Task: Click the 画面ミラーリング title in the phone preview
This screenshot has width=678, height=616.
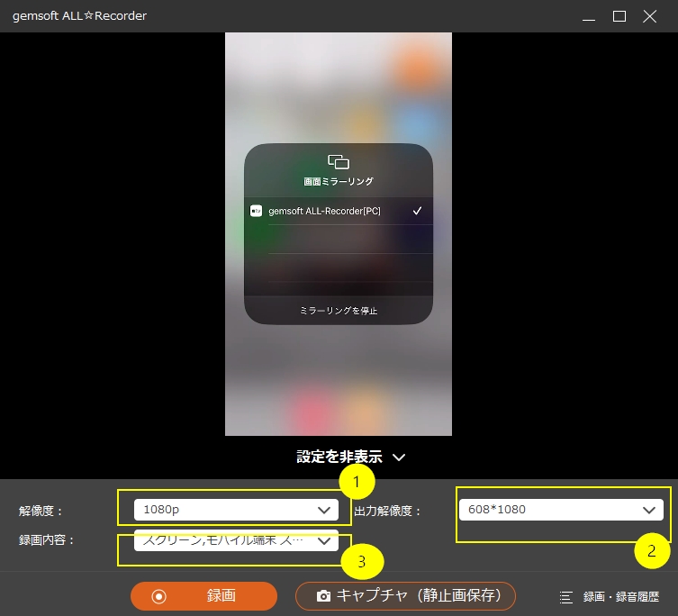Action: [x=339, y=181]
